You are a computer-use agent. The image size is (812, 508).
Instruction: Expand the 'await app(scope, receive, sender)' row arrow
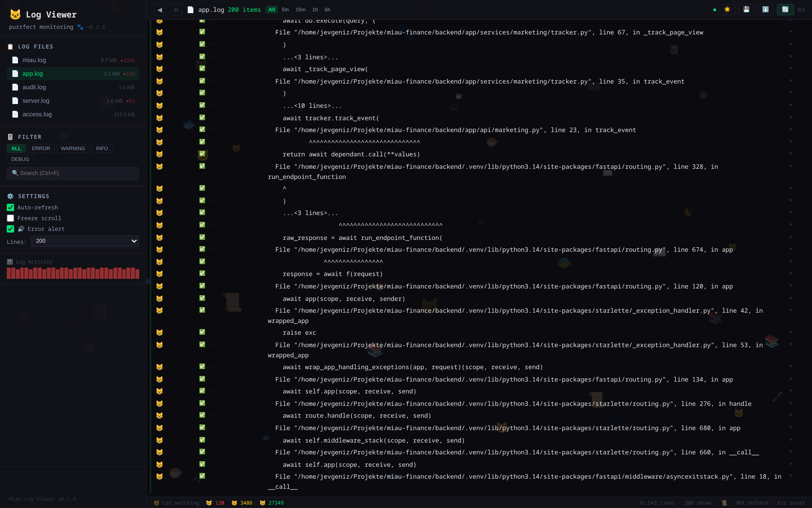click(791, 298)
